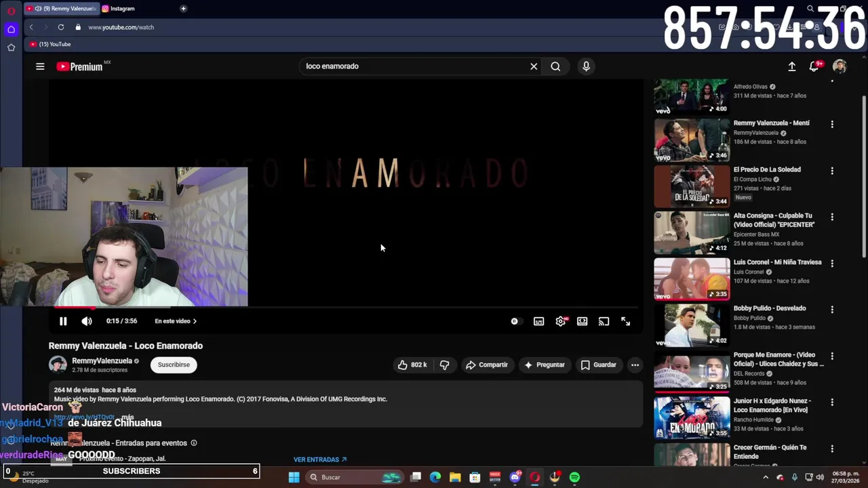The image size is (868, 488).
Task: Open RemmyValenzuela channel avatar
Action: pos(58,365)
